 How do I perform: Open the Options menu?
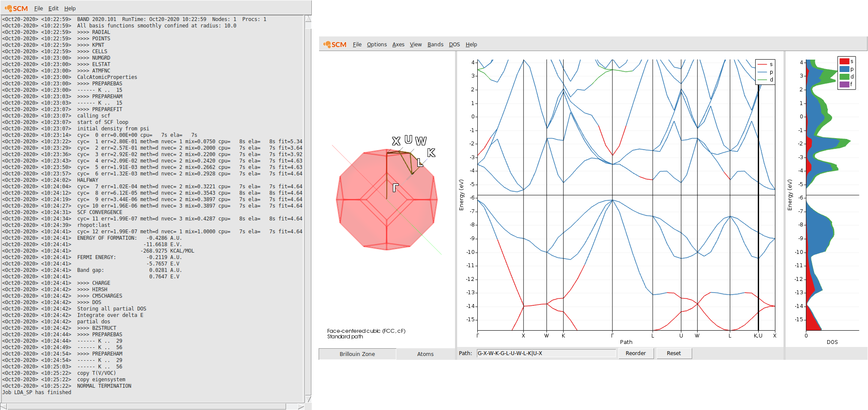[377, 44]
